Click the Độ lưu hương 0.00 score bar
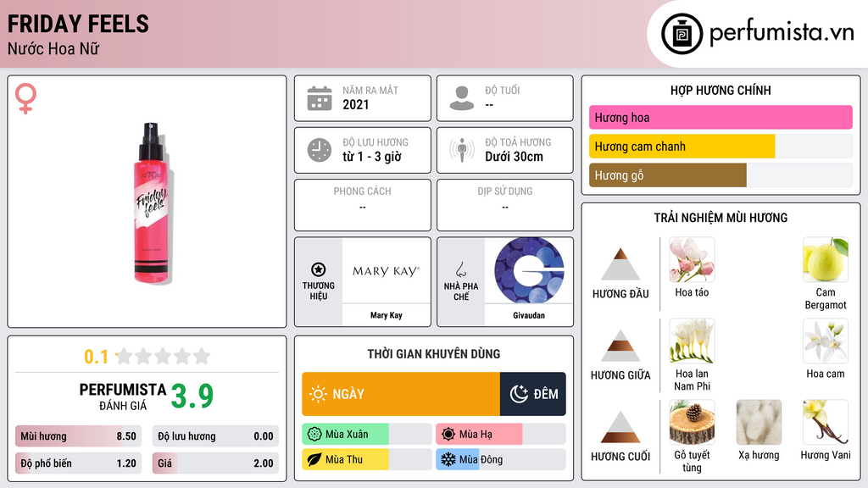 coord(215,436)
